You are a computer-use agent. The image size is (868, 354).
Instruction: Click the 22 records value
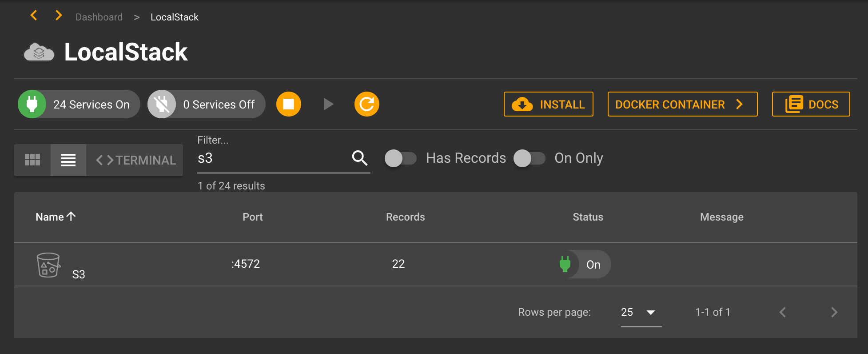click(x=398, y=264)
